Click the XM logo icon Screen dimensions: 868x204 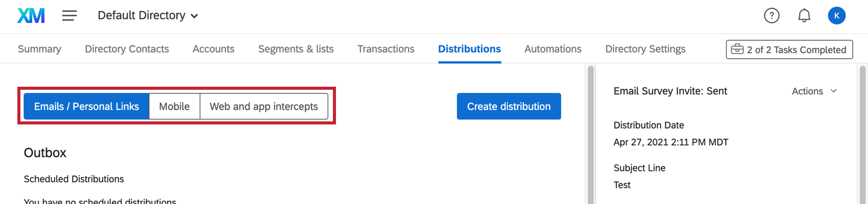click(31, 16)
